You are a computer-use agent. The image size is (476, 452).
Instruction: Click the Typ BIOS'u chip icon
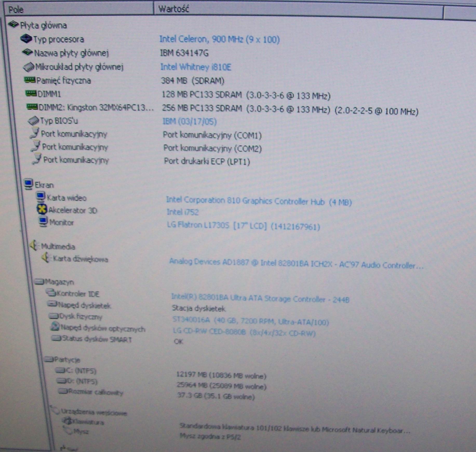33,120
